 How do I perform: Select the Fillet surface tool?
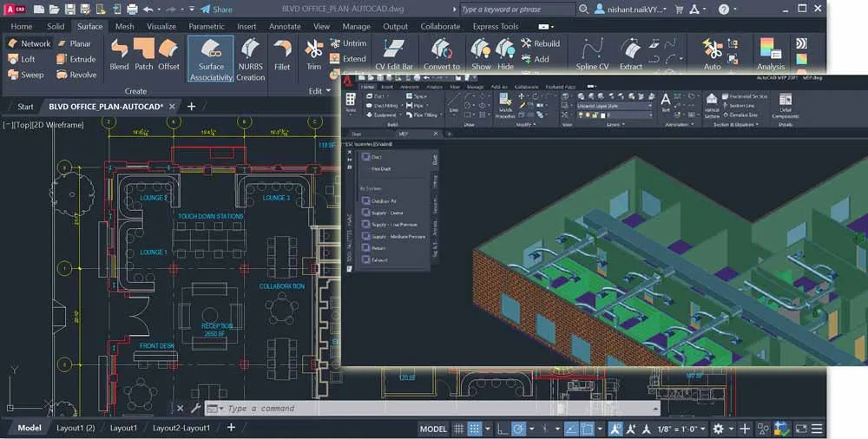(282, 55)
